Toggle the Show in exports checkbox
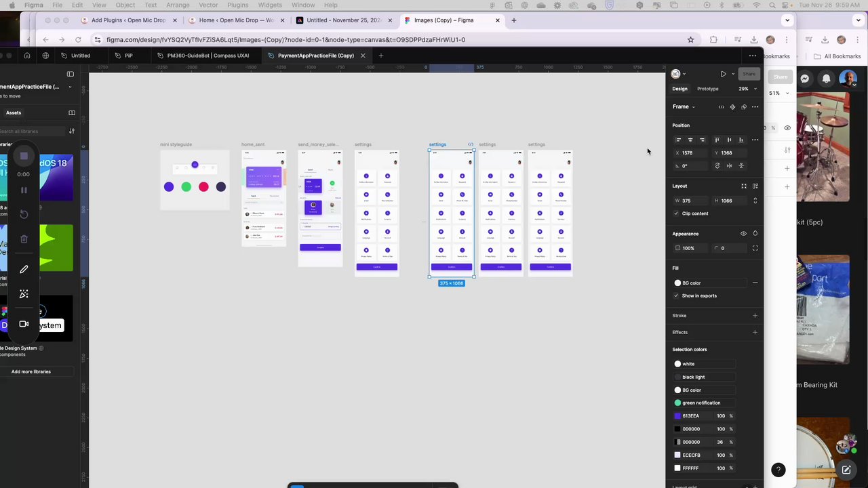The width and height of the screenshot is (868, 488). [676, 296]
